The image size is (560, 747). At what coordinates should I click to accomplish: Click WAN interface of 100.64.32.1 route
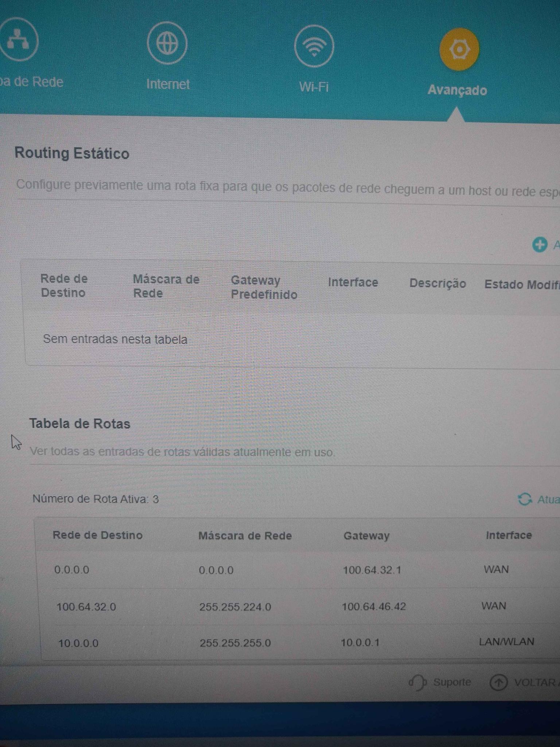(496, 569)
